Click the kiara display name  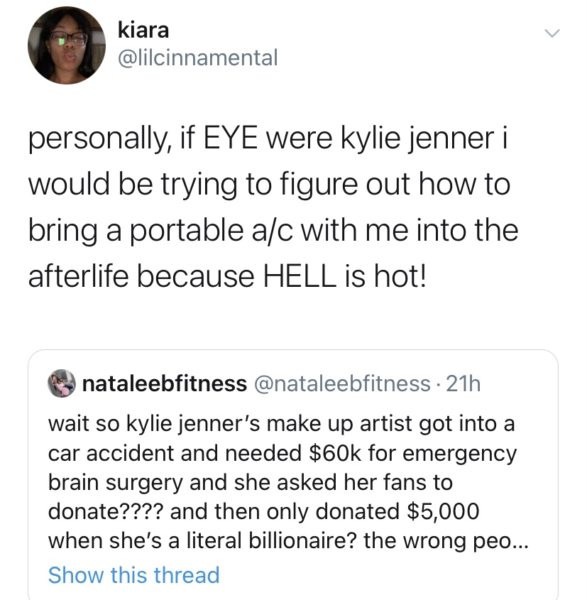click(x=143, y=30)
